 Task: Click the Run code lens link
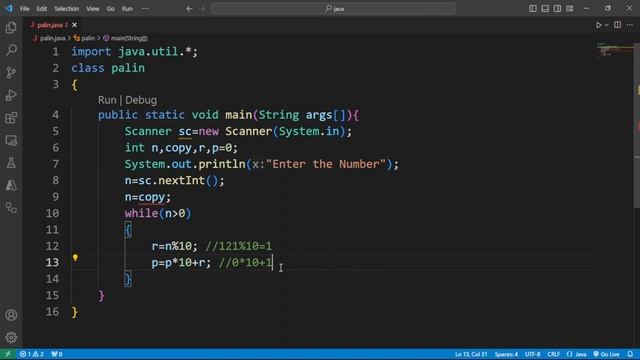click(x=107, y=100)
